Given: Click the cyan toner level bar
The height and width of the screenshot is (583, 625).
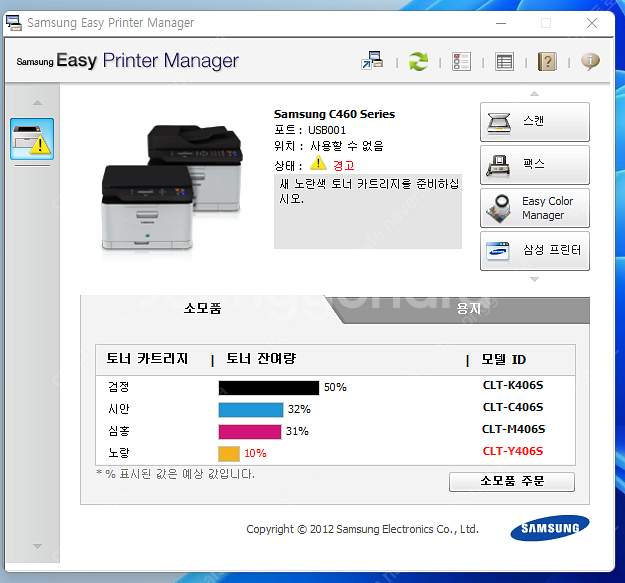Looking at the screenshot, I should (x=251, y=410).
